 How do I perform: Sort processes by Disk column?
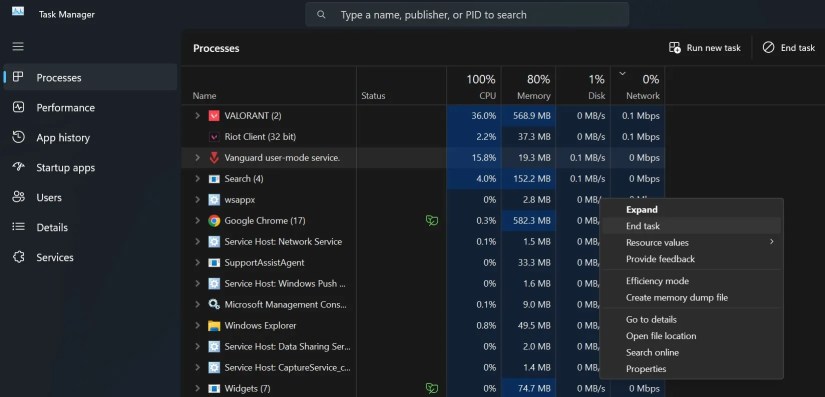click(x=583, y=86)
